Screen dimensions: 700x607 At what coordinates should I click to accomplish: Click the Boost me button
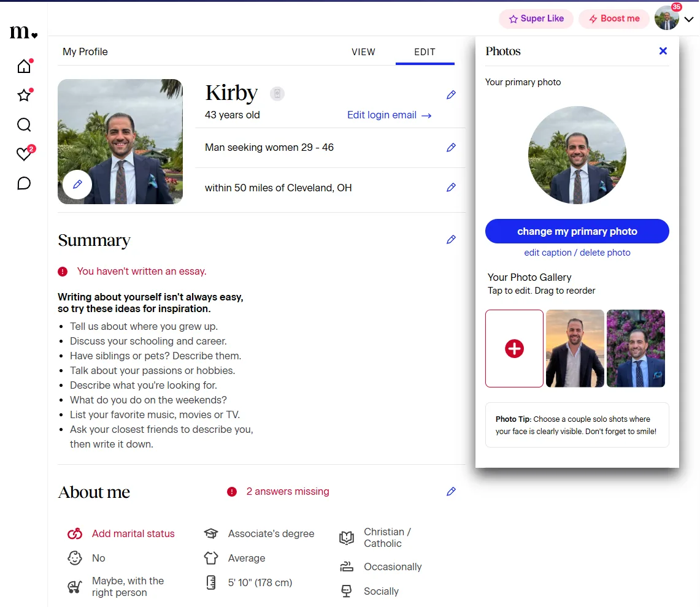(x=614, y=19)
